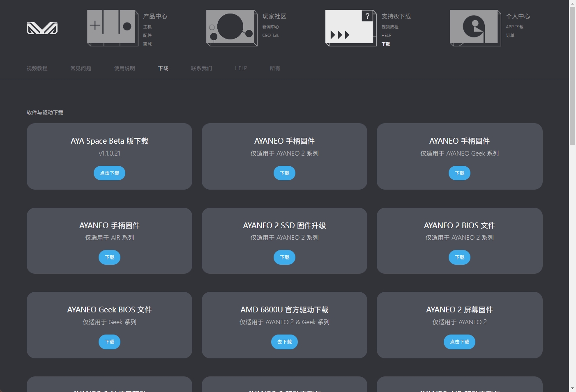Viewport: 576px width, 392px height.
Task: Open the 支持&下载 illustration icon
Action: coord(351,28)
